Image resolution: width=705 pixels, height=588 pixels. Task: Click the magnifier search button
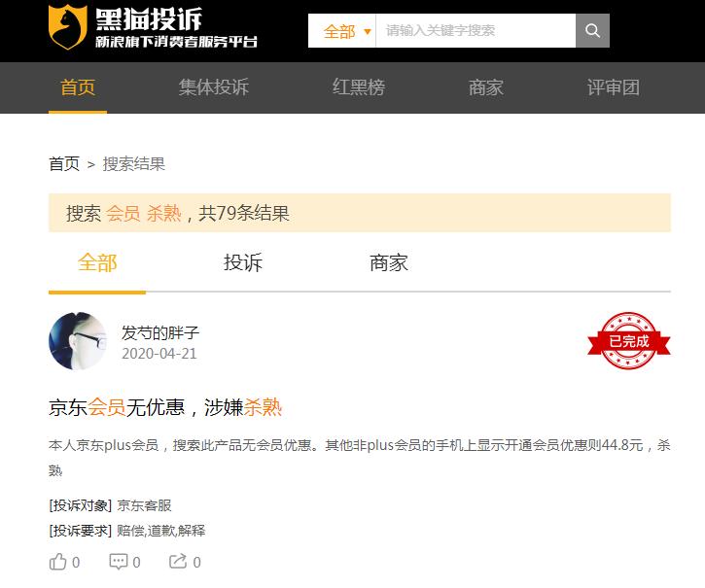pyautogui.click(x=592, y=30)
